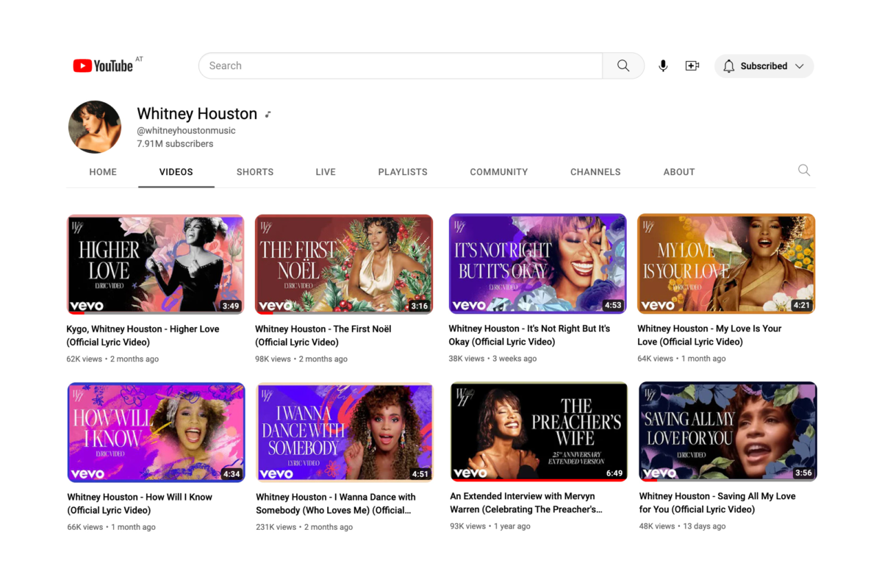Switch to the COMMUNITY tab
This screenshot has height=588, width=882.
click(499, 172)
